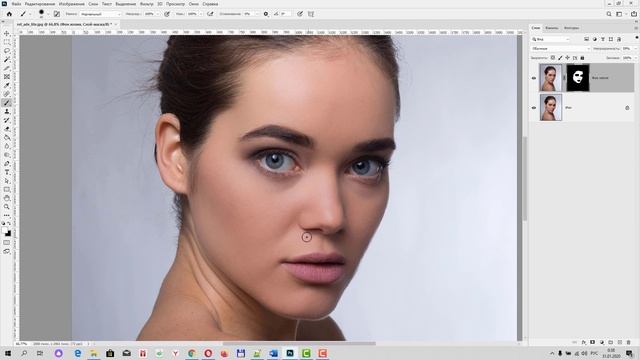The width and height of the screenshot is (640, 360).
Task: Toggle airbrush build-up mode
Action: click(210, 14)
